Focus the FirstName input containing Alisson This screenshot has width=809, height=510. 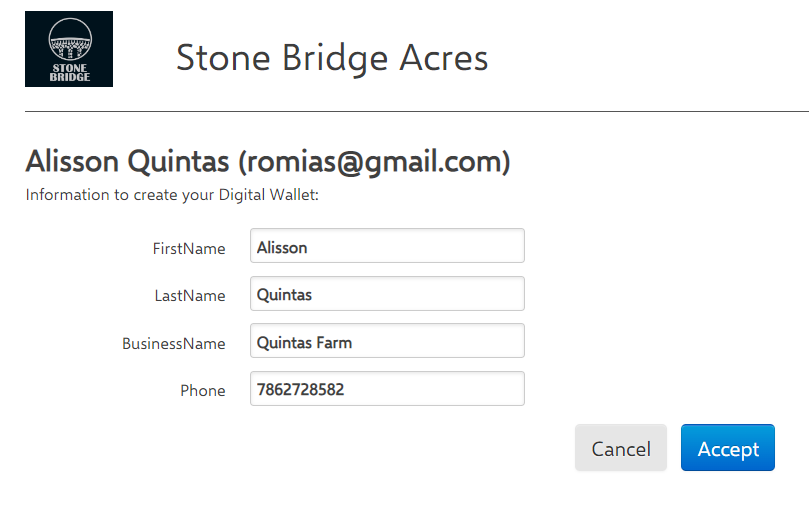tap(387, 246)
